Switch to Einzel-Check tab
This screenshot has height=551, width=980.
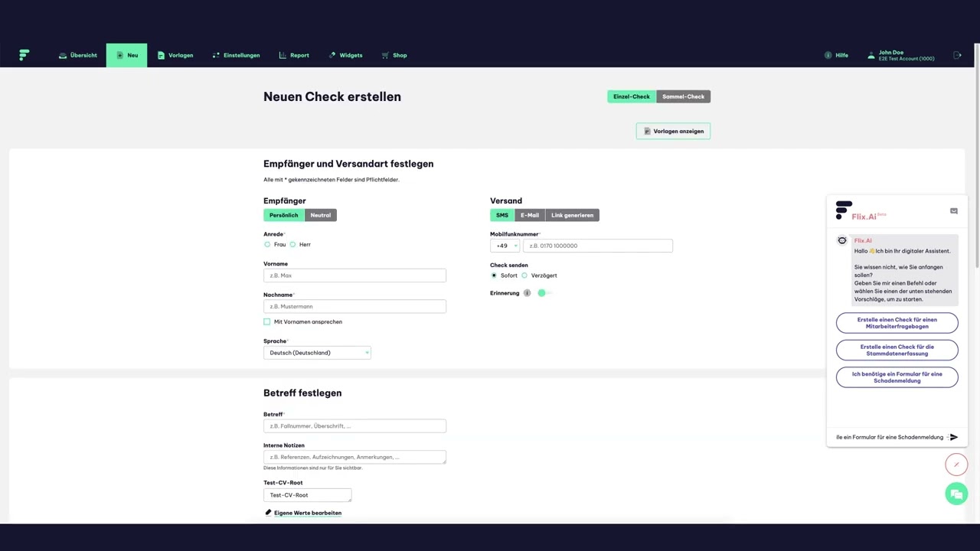632,96
